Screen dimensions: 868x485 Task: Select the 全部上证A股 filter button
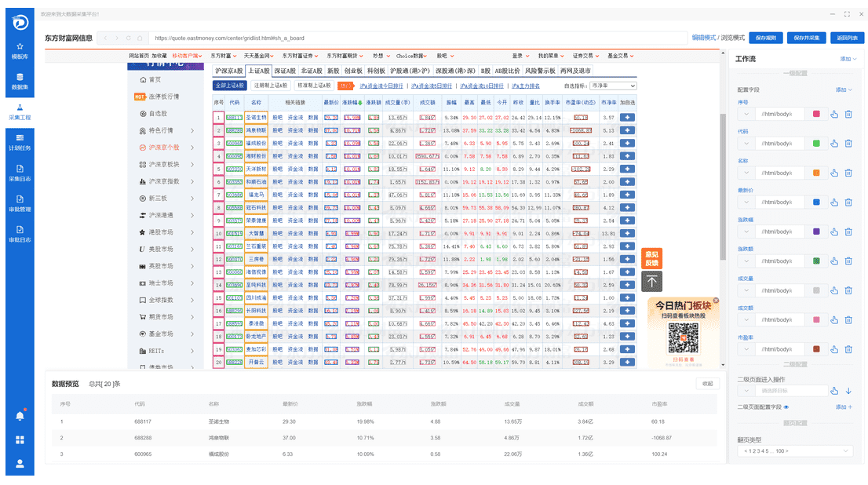click(x=230, y=86)
